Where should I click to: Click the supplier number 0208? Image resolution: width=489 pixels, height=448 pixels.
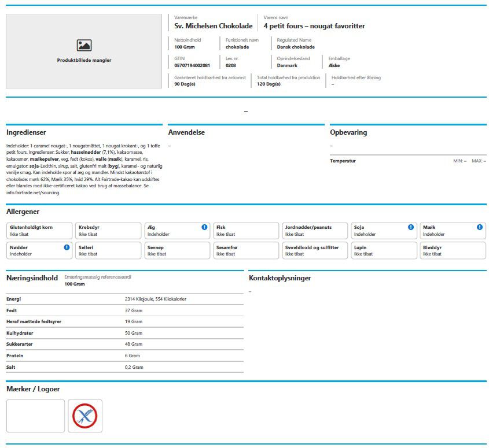coord(231,65)
